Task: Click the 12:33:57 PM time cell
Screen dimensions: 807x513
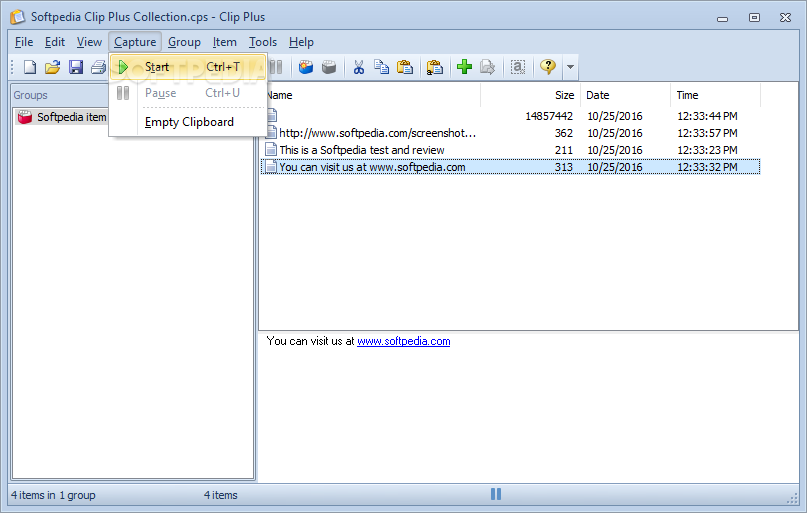Action: (707, 133)
